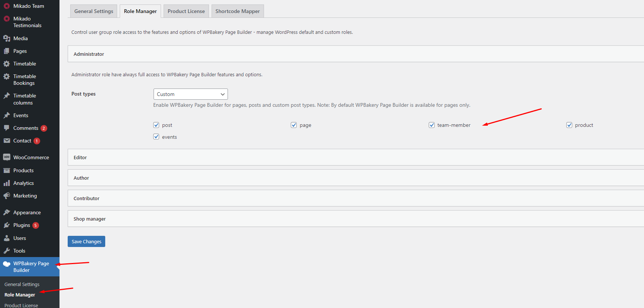Click the Products archive icon
The height and width of the screenshot is (308, 644).
[x=7, y=170]
